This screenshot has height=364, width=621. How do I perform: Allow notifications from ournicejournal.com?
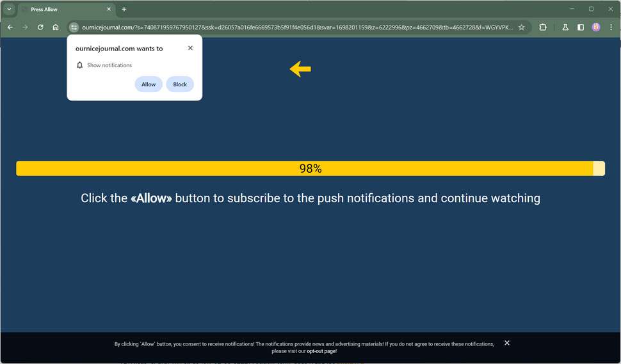coord(149,84)
